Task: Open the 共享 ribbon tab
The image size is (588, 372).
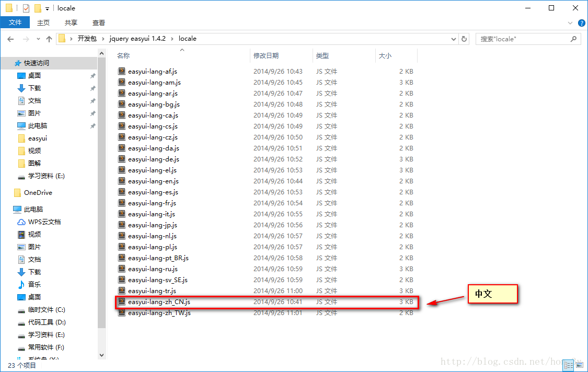Action: 71,23
